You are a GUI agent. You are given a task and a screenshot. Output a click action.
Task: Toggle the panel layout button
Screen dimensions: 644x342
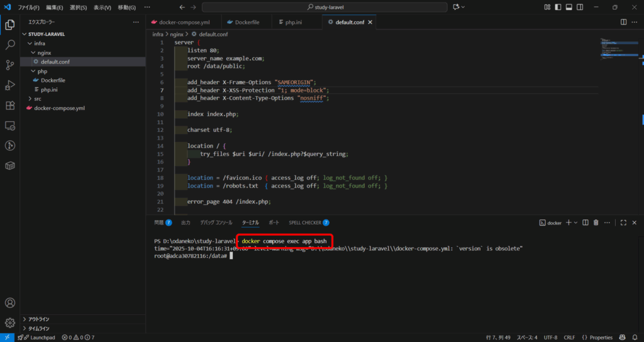tap(569, 7)
